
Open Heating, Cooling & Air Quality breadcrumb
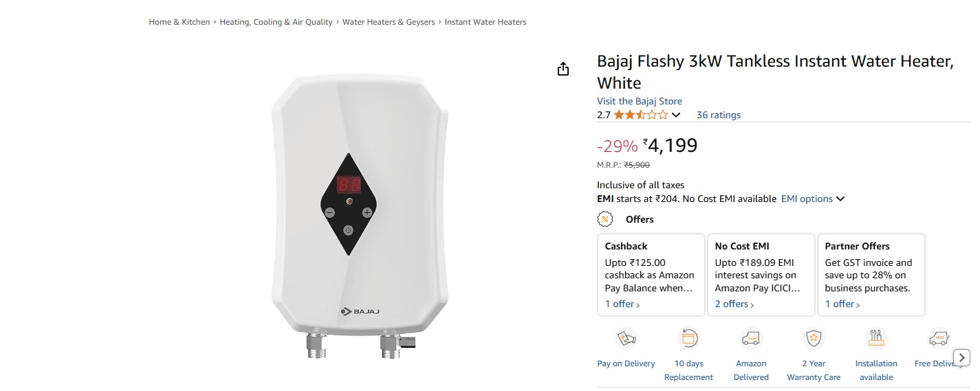[276, 22]
